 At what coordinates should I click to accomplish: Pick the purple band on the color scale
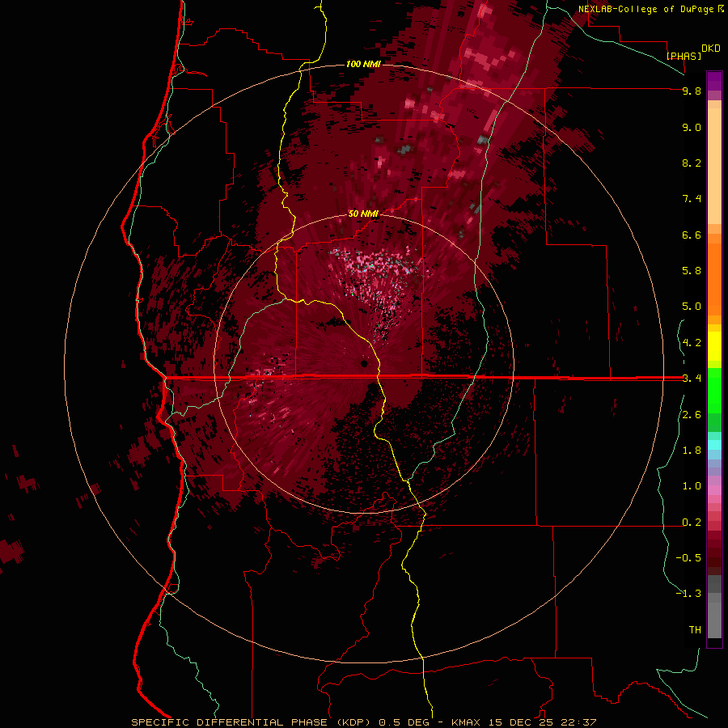(714, 81)
